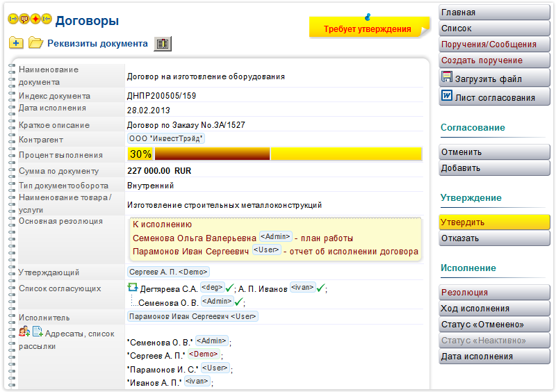Click the index value ДНПР200505/159
Image resolution: width=556 pixels, height=392 pixels.
[x=161, y=96]
